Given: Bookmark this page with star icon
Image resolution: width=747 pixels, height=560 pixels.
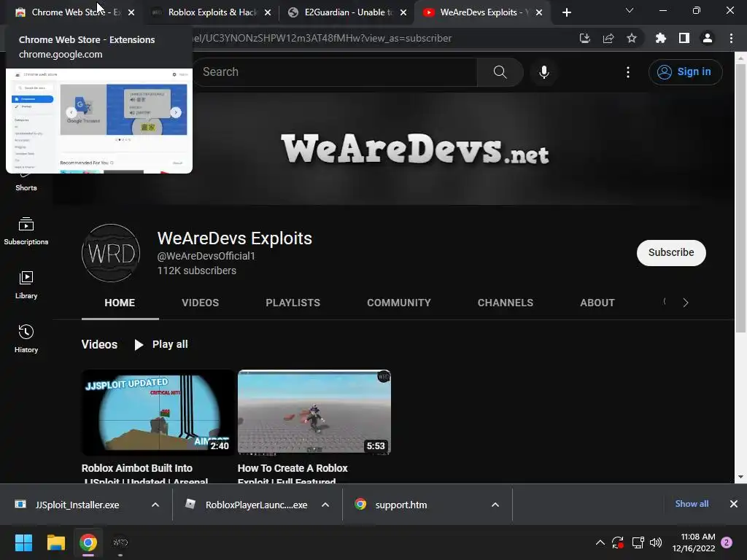Looking at the screenshot, I should click(632, 38).
